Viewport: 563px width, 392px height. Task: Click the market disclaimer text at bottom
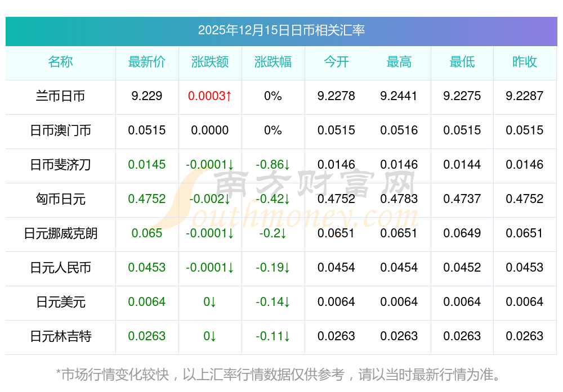click(x=278, y=374)
